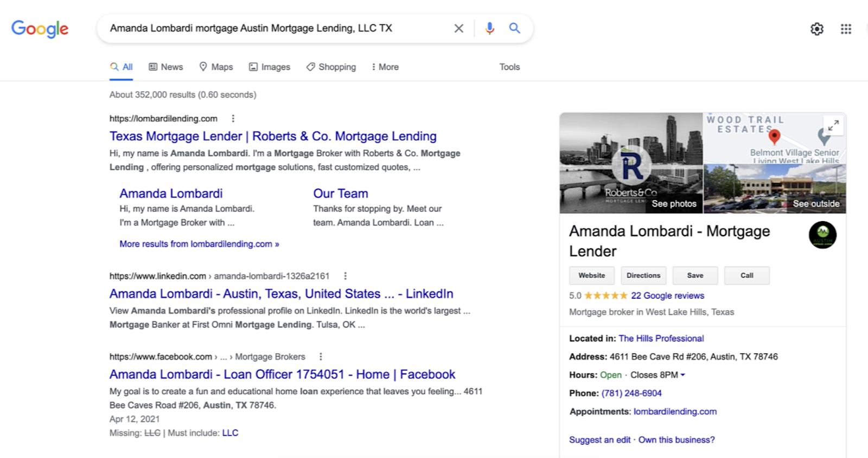Expand the More search categories menu
Viewport: 868px width, 458px height.
coord(385,67)
